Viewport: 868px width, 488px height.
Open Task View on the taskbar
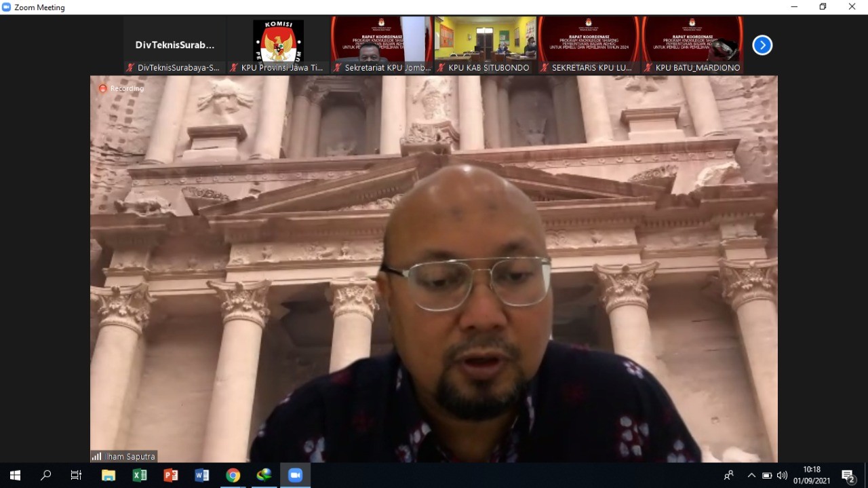click(76, 475)
